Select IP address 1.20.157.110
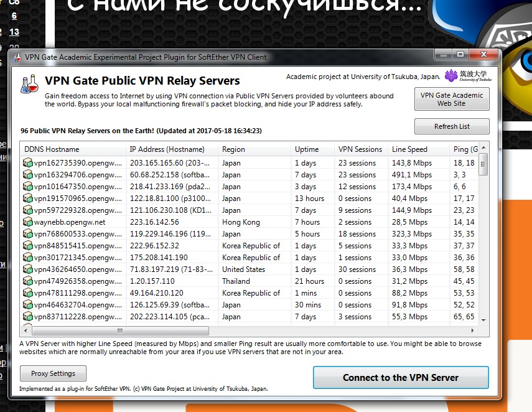This screenshot has width=532, height=412. [152, 281]
